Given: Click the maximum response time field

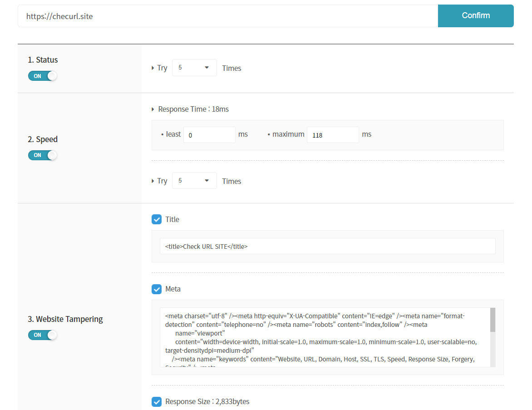Looking at the screenshot, I should 333,135.
